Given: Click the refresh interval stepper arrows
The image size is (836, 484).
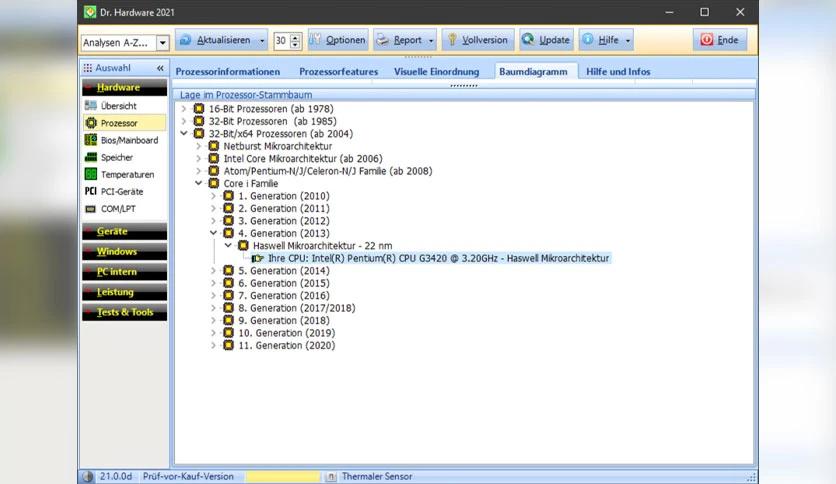Looking at the screenshot, I should 295,41.
